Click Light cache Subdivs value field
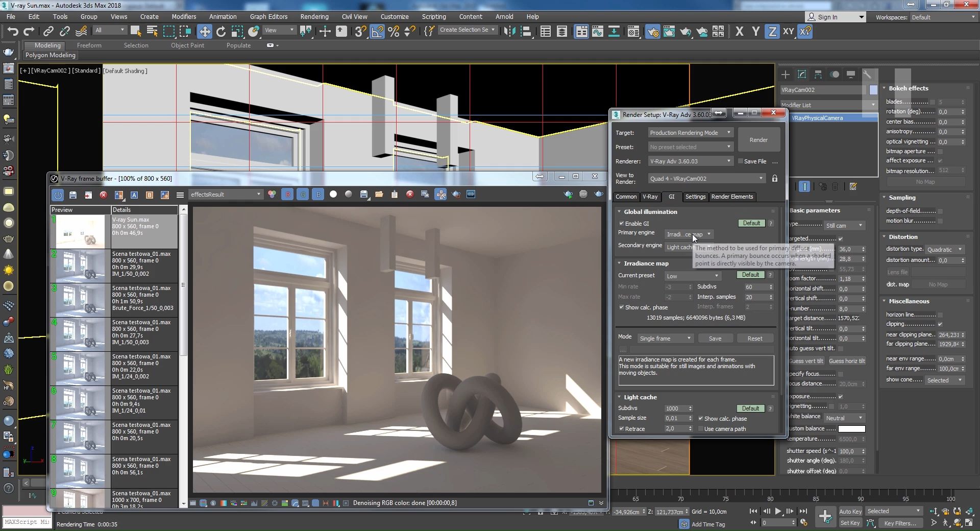 (675, 408)
